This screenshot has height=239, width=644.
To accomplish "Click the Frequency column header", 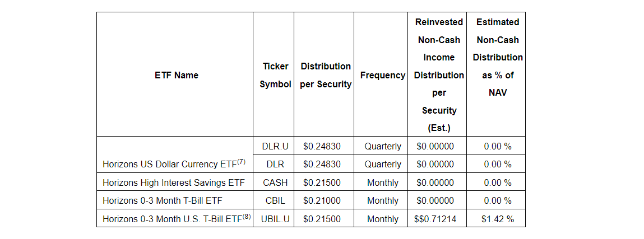I will pos(383,75).
